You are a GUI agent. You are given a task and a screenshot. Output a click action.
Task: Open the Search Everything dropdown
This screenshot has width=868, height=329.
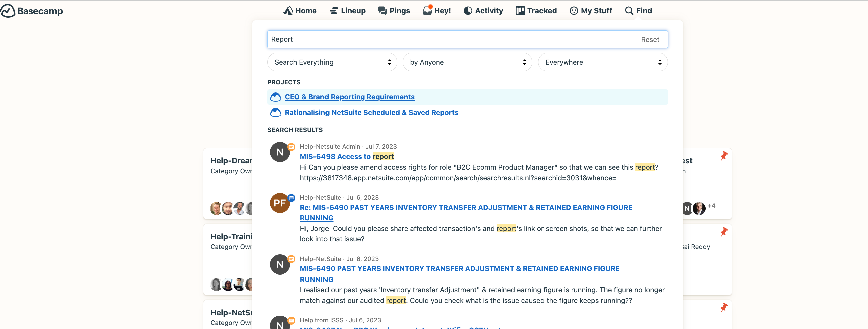332,62
